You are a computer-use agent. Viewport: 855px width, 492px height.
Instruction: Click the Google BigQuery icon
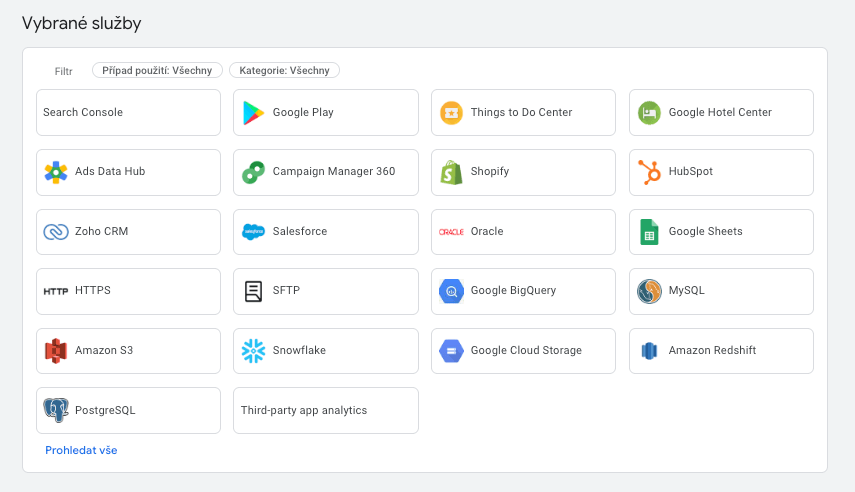coord(451,291)
